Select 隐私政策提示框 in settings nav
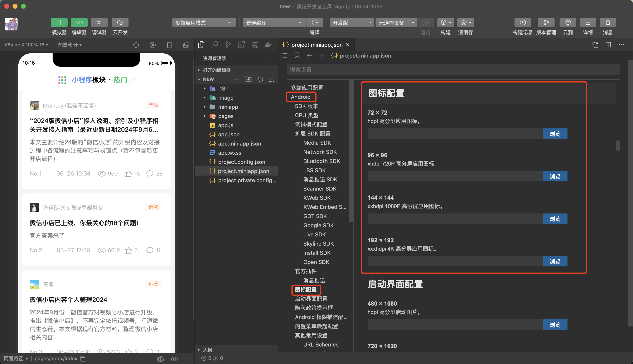Screen dimensions: 633x364 tap(314, 308)
